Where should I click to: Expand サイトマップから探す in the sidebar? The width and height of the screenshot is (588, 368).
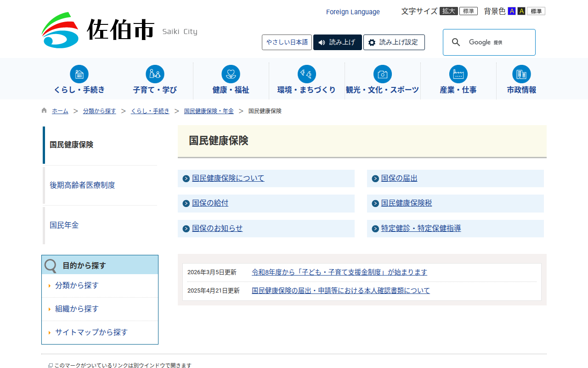point(91,333)
